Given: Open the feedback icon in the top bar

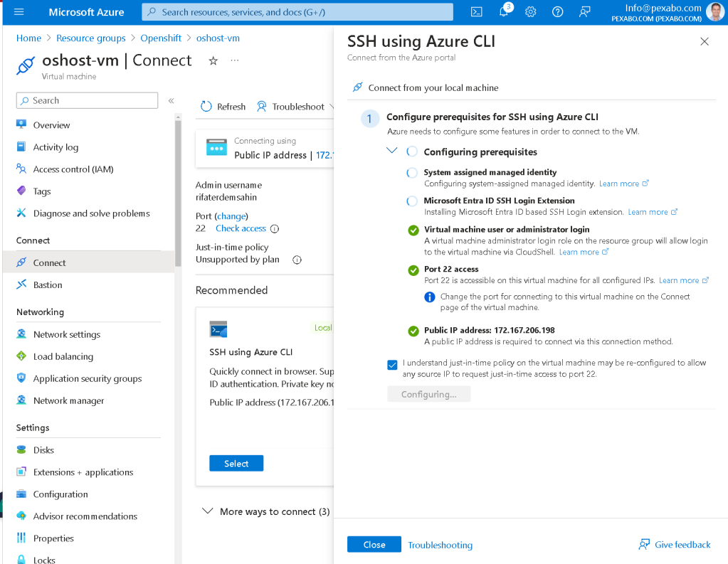Looking at the screenshot, I should [x=584, y=12].
